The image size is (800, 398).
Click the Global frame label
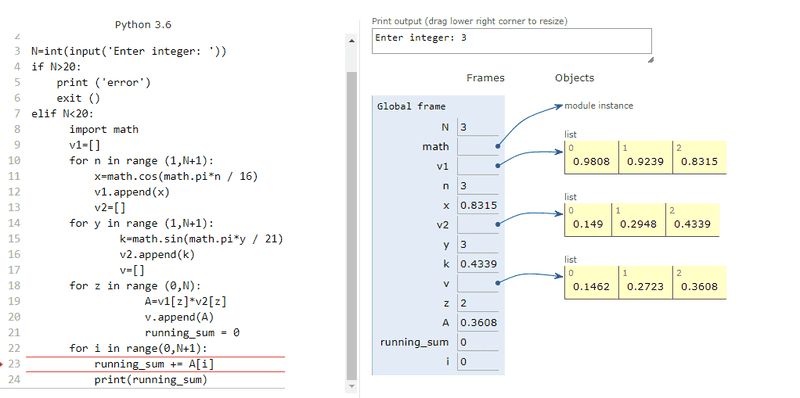pos(411,107)
